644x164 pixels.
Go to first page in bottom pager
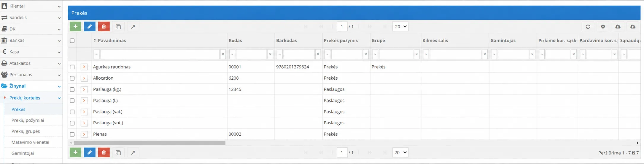click(x=306, y=152)
